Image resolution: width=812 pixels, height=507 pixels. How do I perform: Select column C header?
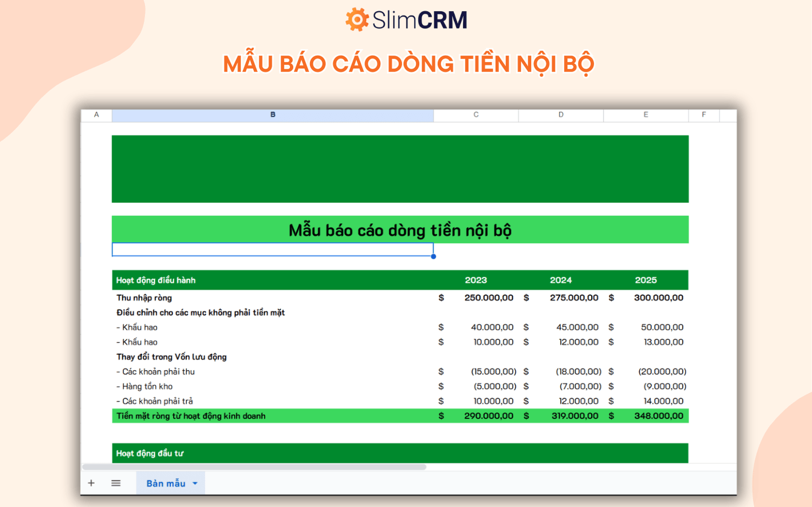coord(476,115)
